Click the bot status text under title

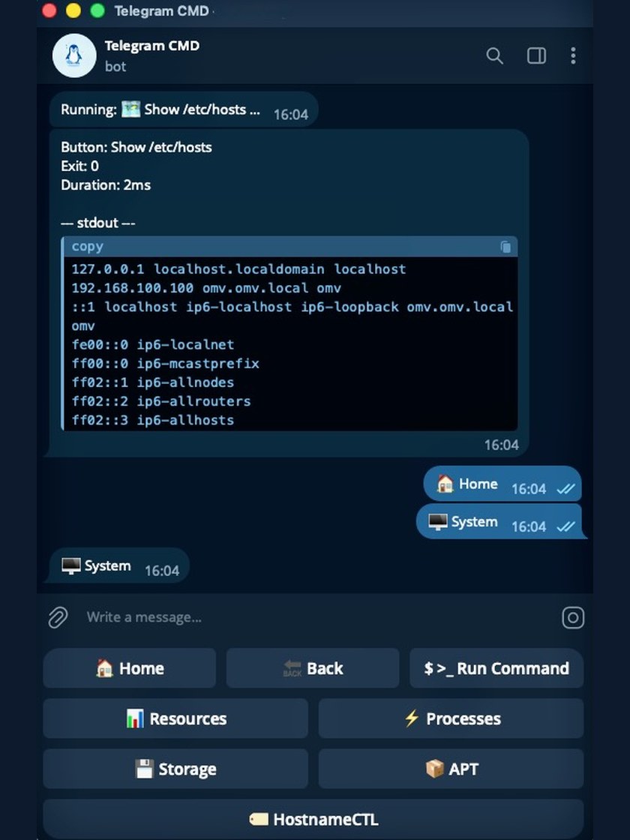115,67
